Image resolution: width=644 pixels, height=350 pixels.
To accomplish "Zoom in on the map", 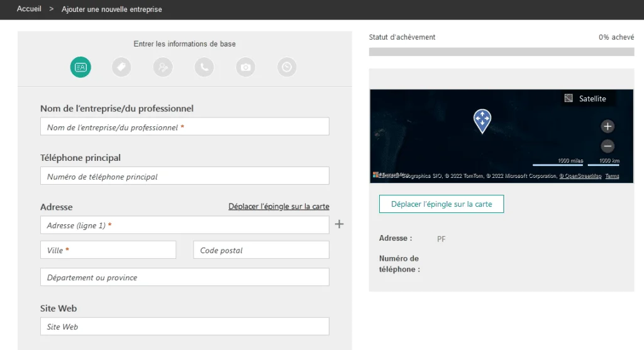I will 608,126.
